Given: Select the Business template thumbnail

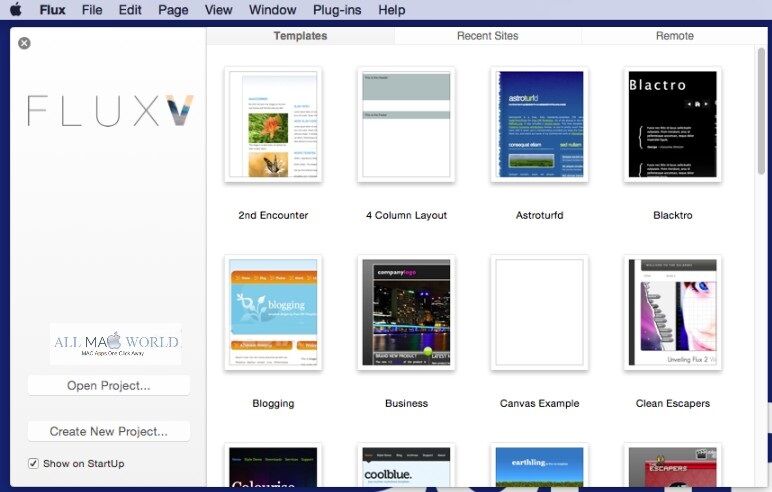Looking at the screenshot, I should pyautogui.click(x=406, y=312).
